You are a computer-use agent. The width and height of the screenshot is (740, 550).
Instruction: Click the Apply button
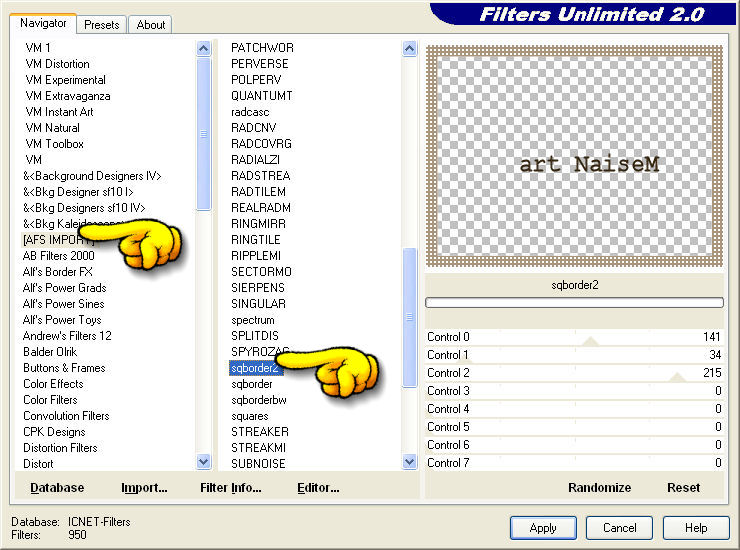pos(543,528)
